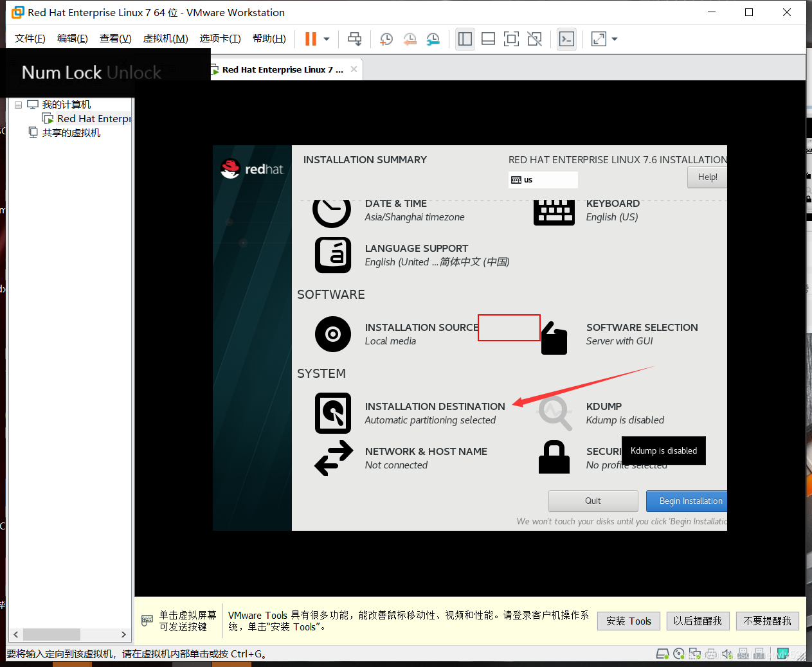The height and width of the screenshot is (667, 812).
Task: Open Security Policy padlock icon
Action: pyautogui.click(x=554, y=457)
